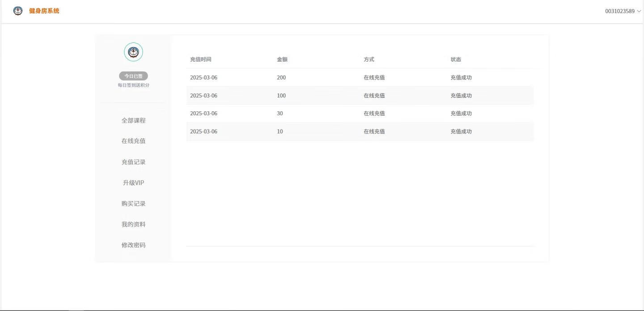
Task: Select 修改密码 in the sidebar
Action: [133, 245]
